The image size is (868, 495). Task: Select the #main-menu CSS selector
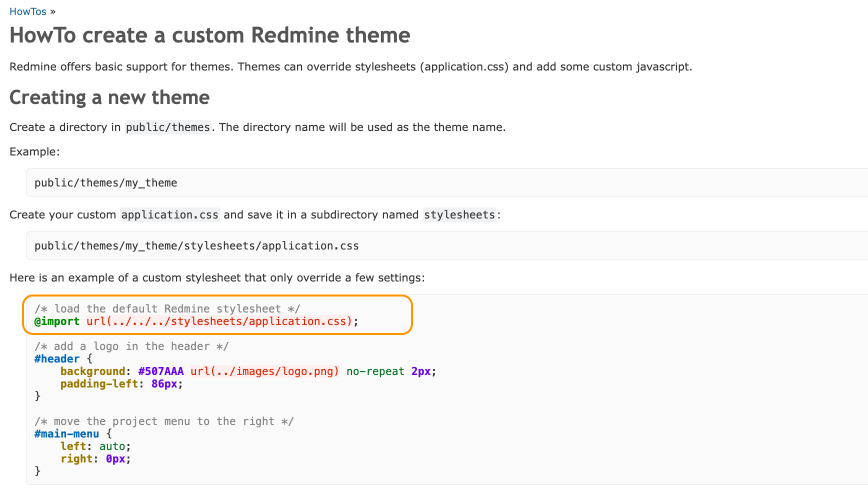coord(66,433)
